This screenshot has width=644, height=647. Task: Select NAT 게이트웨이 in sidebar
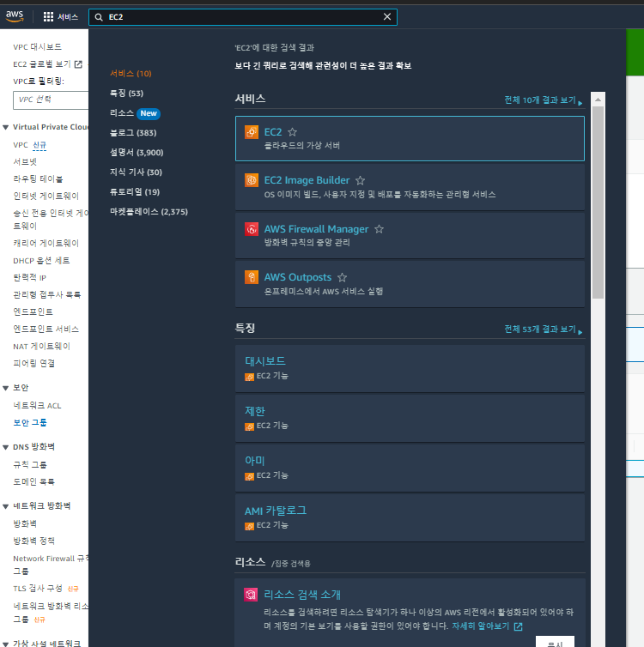point(42,347)
